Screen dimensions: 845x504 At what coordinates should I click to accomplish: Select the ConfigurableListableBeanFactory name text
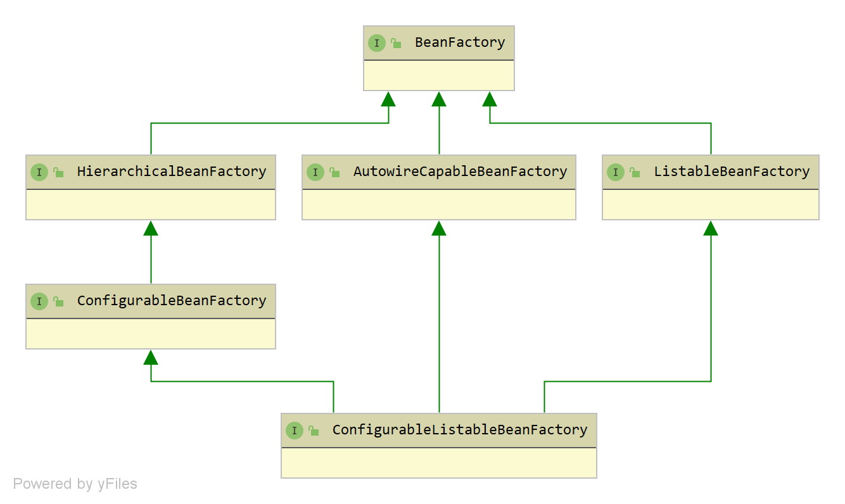(460, 431)
